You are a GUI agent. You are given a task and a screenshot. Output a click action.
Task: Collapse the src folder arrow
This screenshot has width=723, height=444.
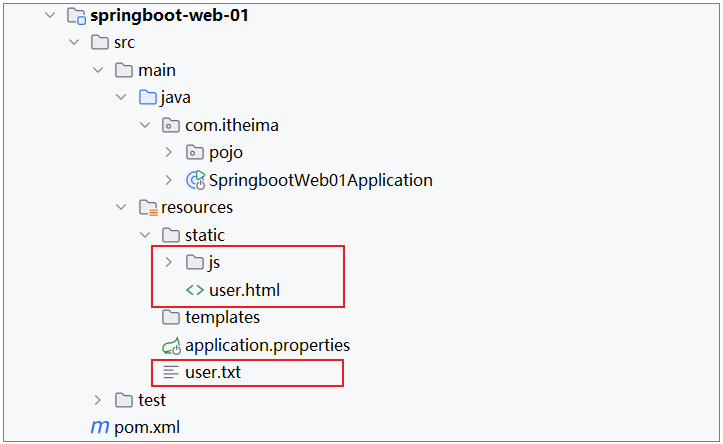(74, 43)
